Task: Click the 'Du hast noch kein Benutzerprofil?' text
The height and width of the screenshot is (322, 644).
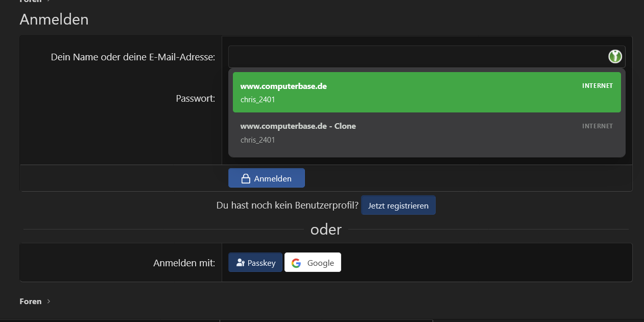Action: click(288, 205)
